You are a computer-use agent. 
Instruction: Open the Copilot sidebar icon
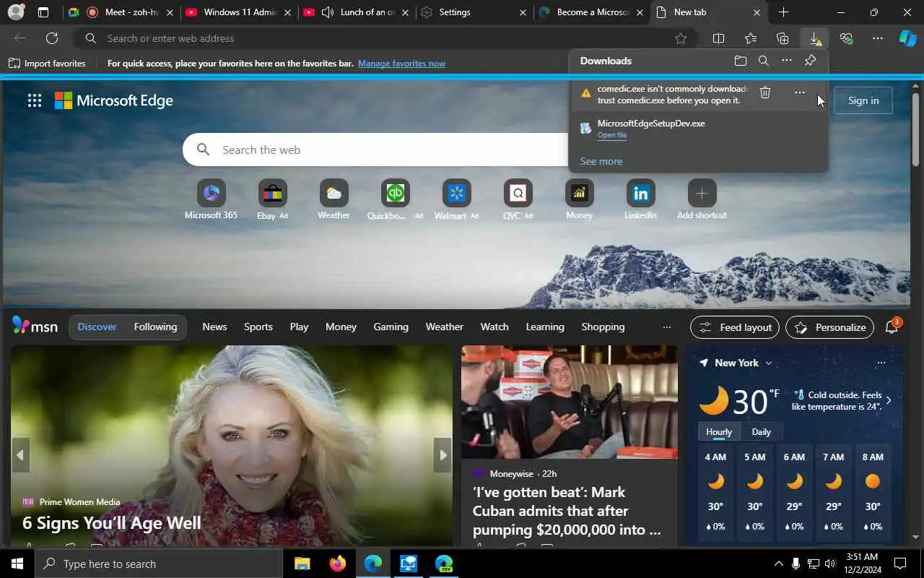tap(907, 38)
